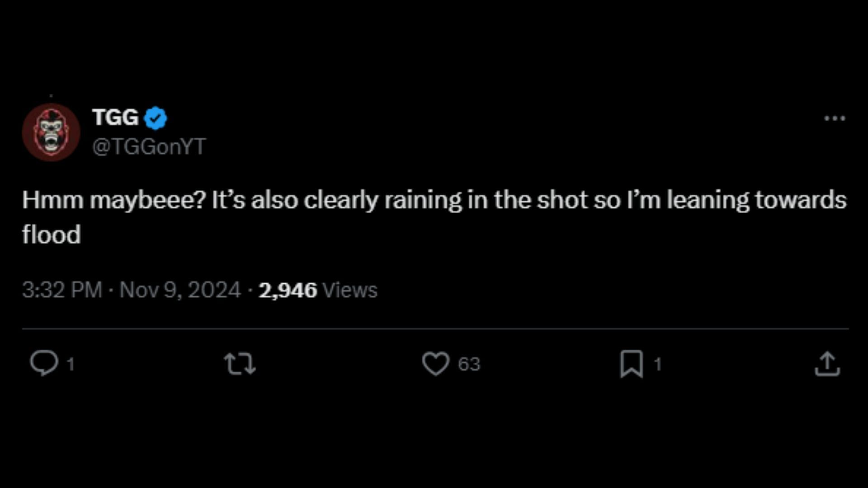Click the divider line below timestamp
This screenshot has height=488, width=868.
click(x=435, y=329)
